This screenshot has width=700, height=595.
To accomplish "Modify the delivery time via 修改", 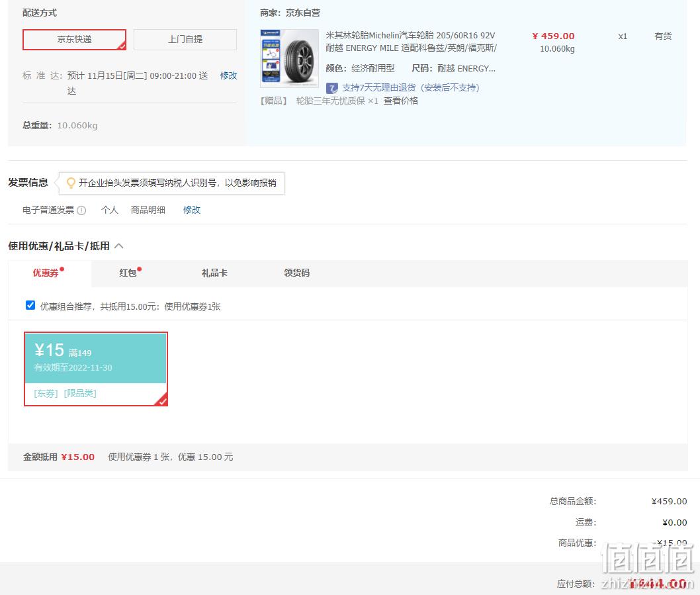I will pos(228,75).
